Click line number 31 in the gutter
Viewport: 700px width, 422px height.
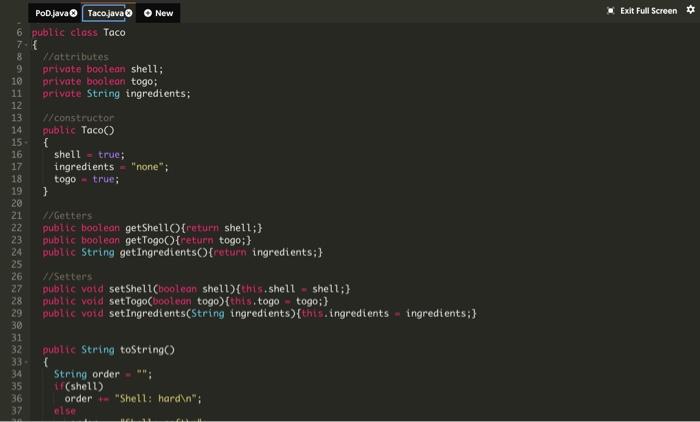[17, 338]
